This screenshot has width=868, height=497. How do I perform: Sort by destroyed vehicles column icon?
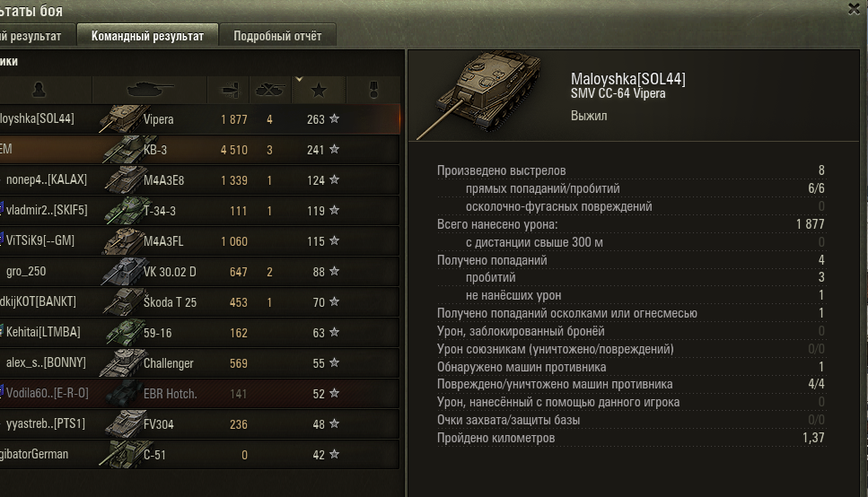tap(269, 90)
